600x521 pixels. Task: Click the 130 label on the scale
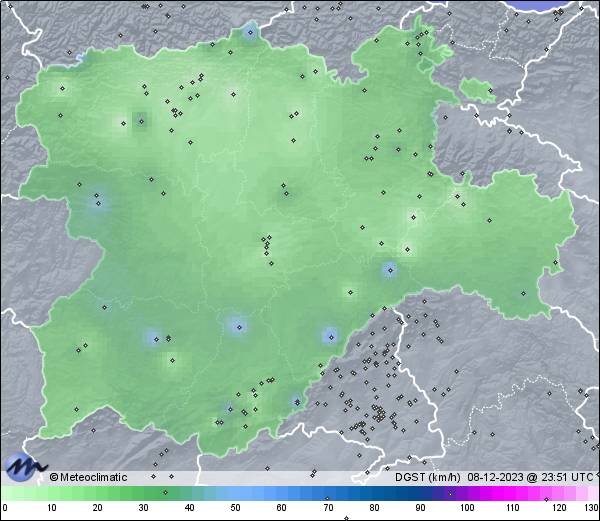click(592, 508)
